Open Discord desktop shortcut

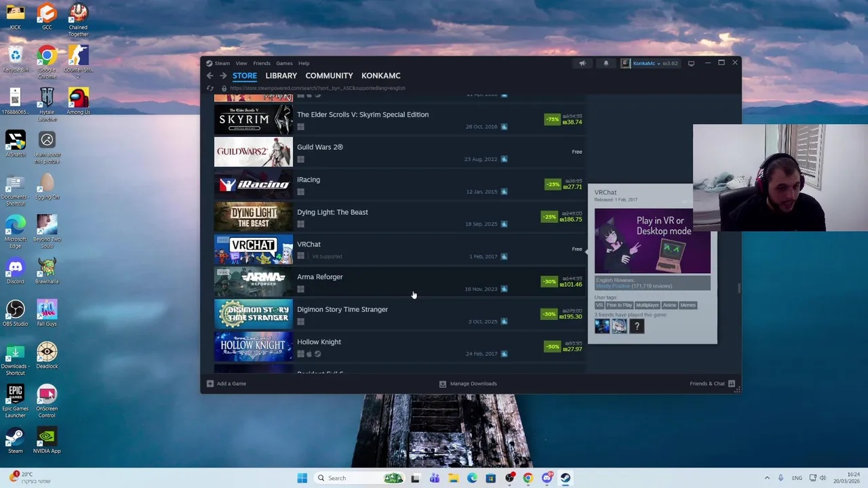15,271
